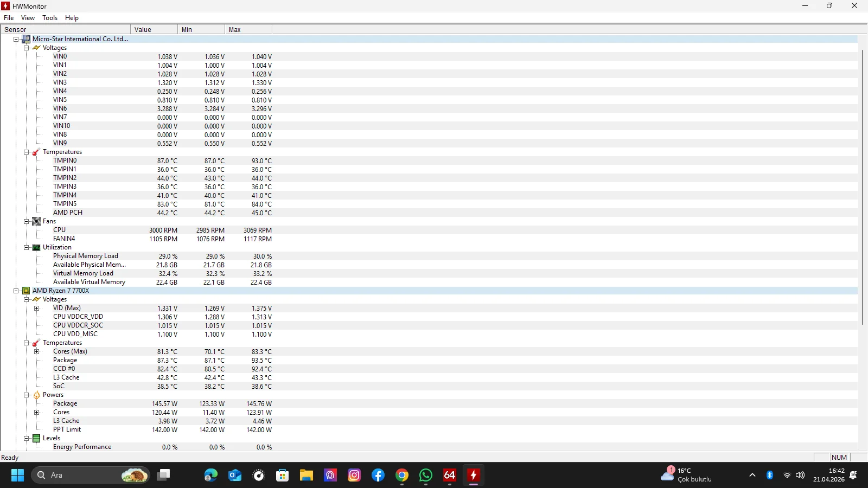This screenshot has width=868, height=488.
Task: Select the CPU VDDCR_SOC row
Action: point(429,325)
